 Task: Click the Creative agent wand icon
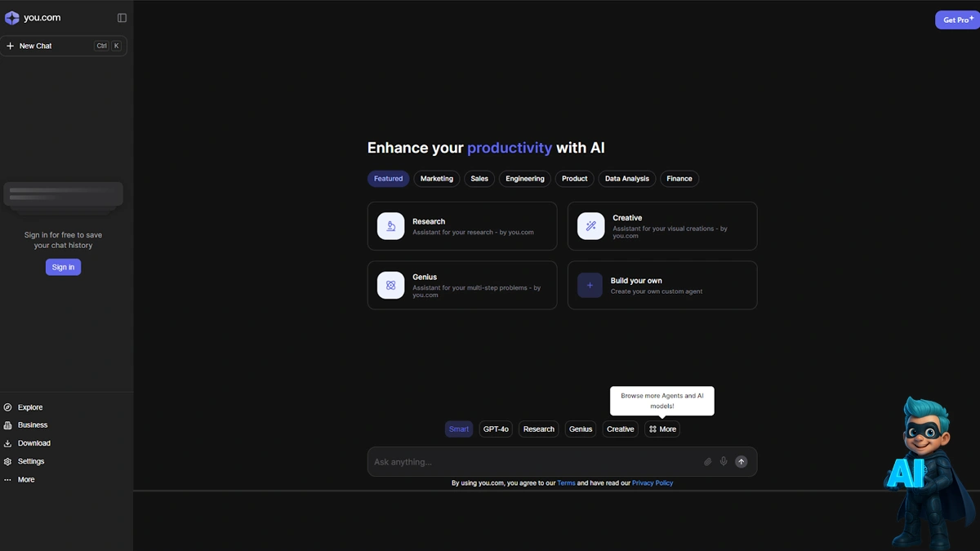tap(590, 226)
